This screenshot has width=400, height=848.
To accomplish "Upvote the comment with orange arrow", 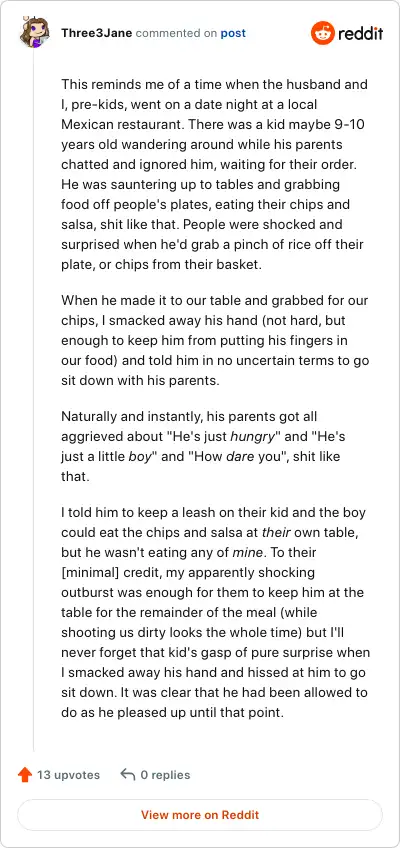I will click(25, 775).
